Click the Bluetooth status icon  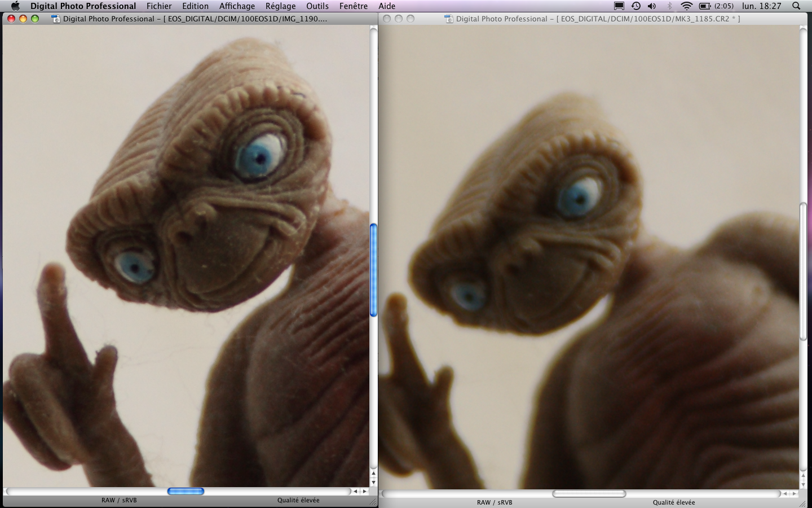click(x=669, y=6)
